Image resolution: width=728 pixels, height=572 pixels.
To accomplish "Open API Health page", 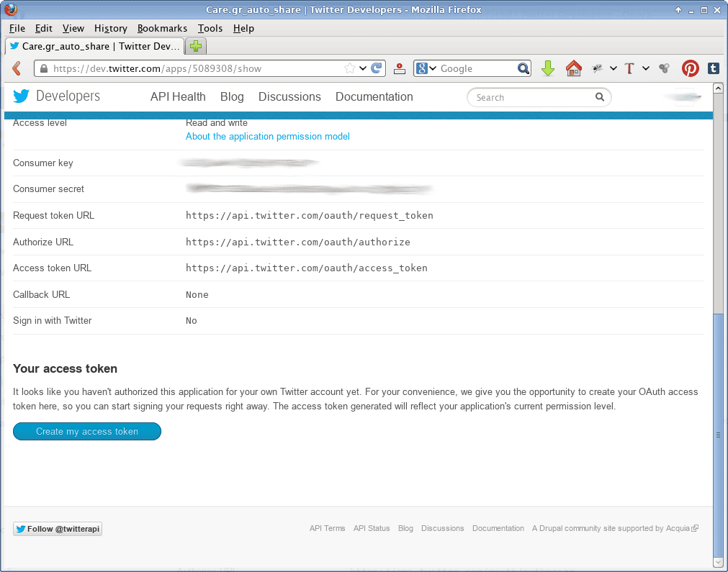I will click(178, 96).
